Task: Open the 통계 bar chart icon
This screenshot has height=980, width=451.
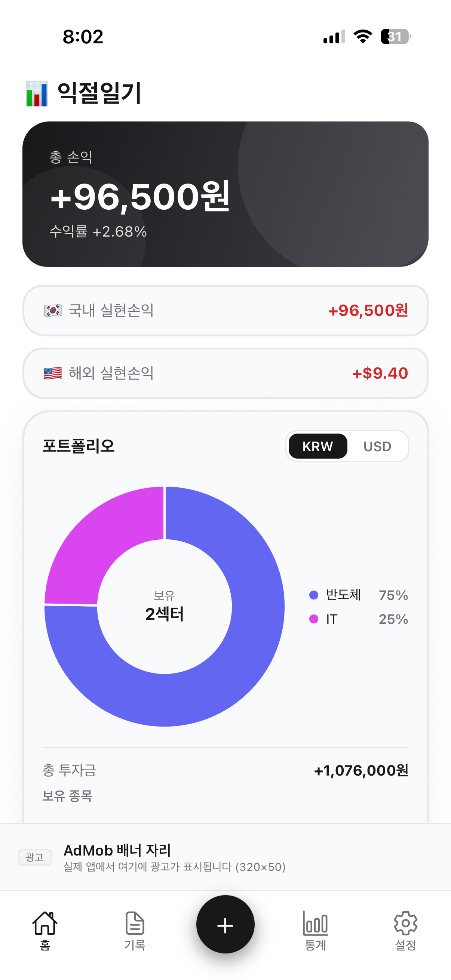Action: point(316,923)
